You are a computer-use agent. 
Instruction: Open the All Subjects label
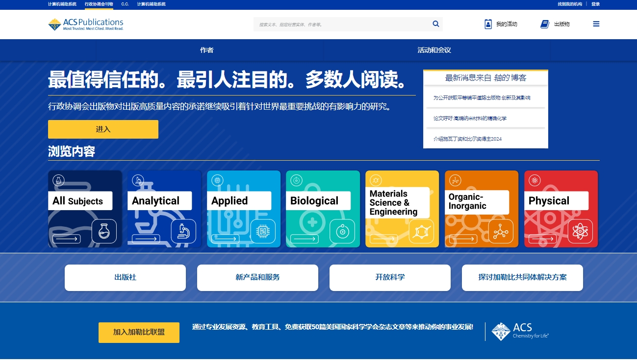[x=80, y=201]
